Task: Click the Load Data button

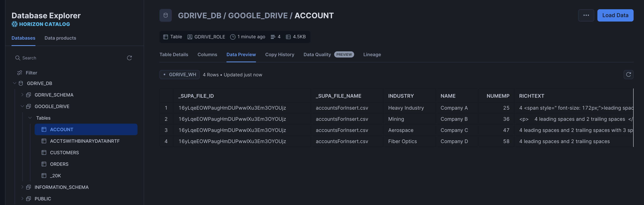Action: 615,16
